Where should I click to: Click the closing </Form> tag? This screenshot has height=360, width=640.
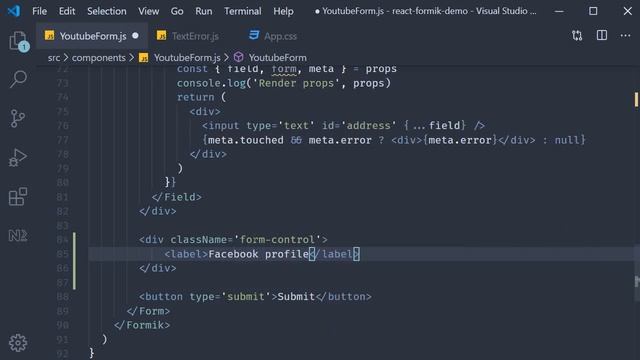(148, 311)
